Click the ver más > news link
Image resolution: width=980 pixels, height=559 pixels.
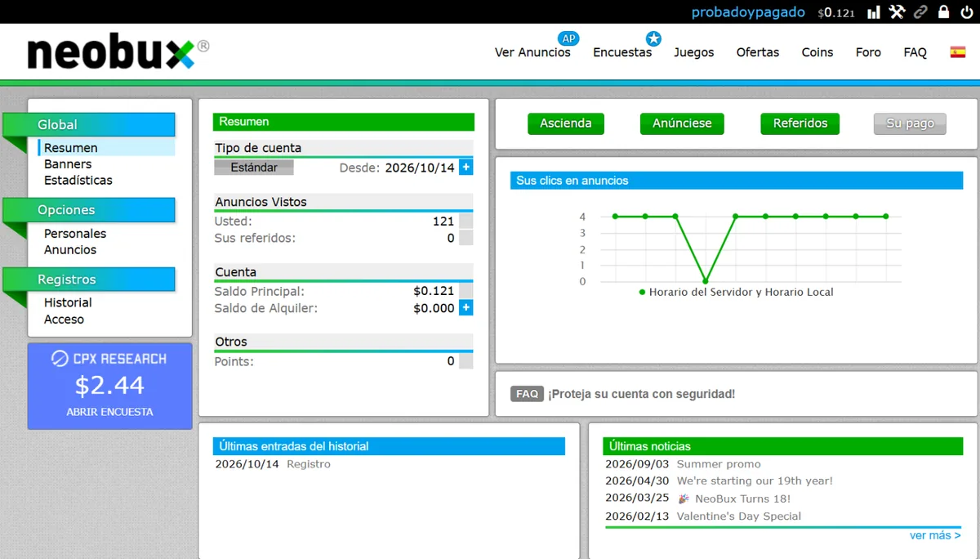[935, 536]
